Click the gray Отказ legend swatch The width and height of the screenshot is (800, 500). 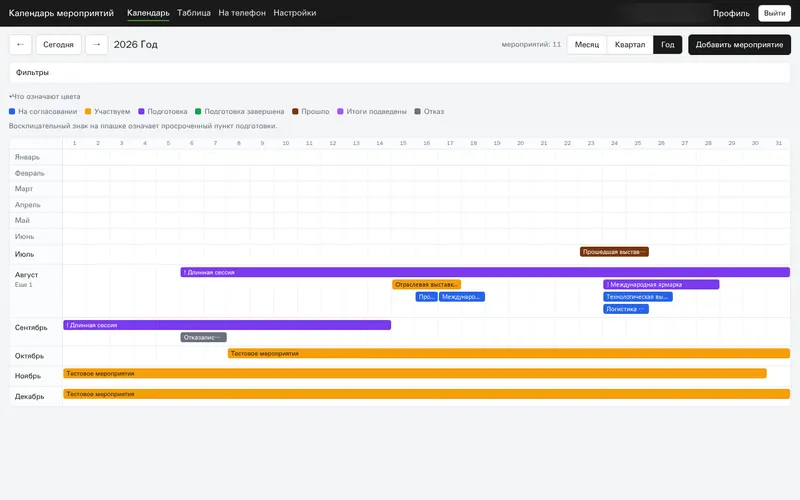[x=417, y=111]
